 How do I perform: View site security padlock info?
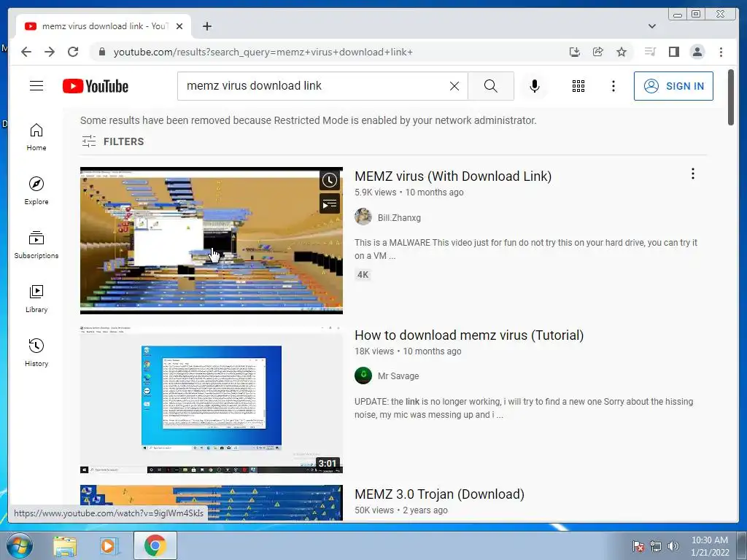(x=101, y=52)
